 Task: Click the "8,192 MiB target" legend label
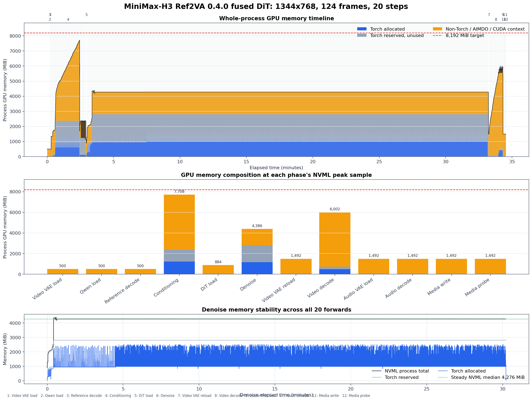(x=465, y=35)
